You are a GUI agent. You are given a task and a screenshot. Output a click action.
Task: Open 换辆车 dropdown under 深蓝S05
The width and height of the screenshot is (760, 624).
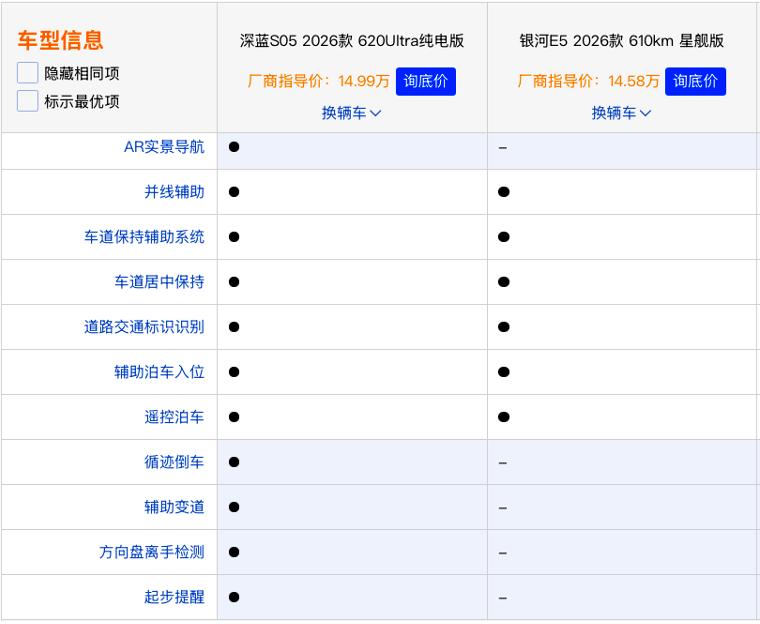[351, 113]
